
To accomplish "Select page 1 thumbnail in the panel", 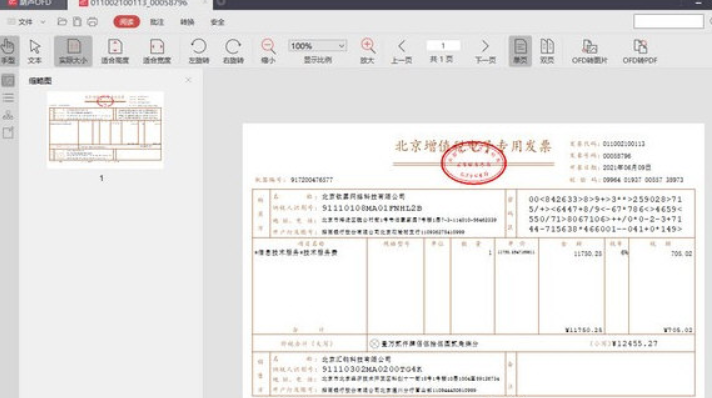I will [105, 129].
